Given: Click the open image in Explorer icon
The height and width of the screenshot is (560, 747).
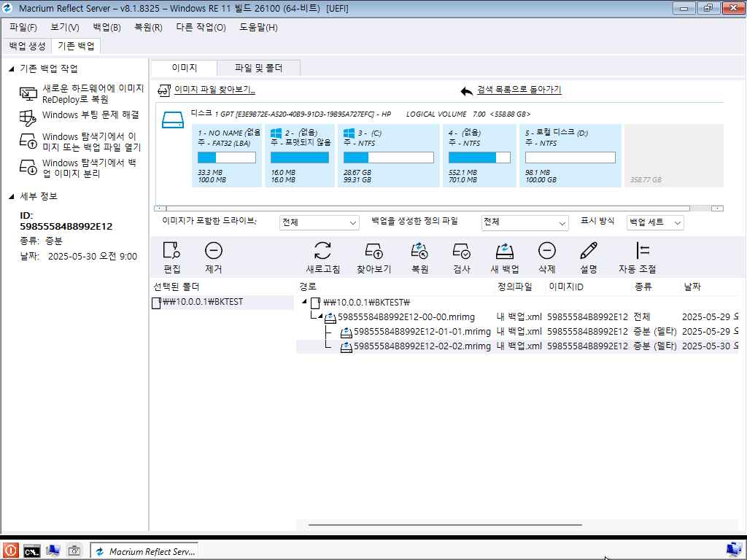Looking at the screenshot, I should (28, 141).
